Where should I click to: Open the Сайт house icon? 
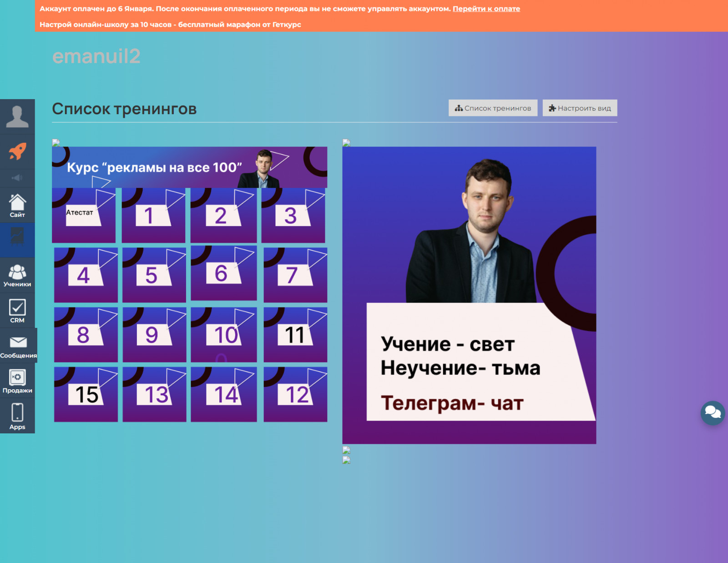17,205
